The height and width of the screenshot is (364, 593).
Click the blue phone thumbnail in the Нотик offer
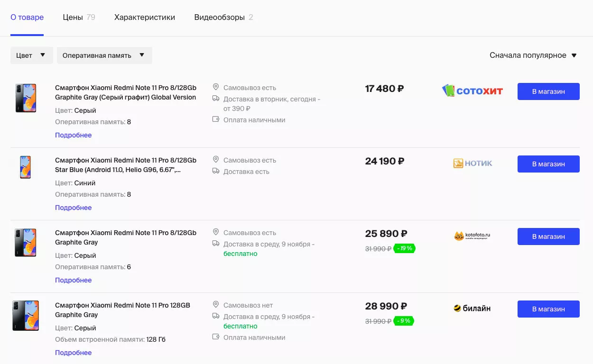26,167
